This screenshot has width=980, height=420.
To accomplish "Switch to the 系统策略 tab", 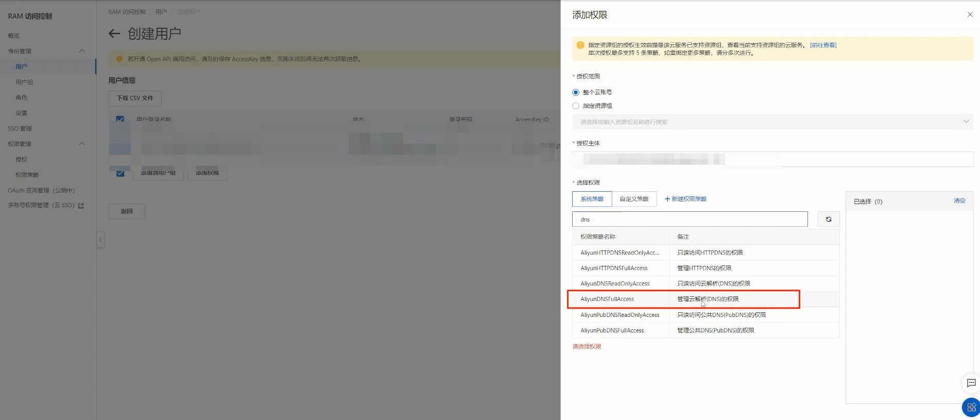I will 592,199.
